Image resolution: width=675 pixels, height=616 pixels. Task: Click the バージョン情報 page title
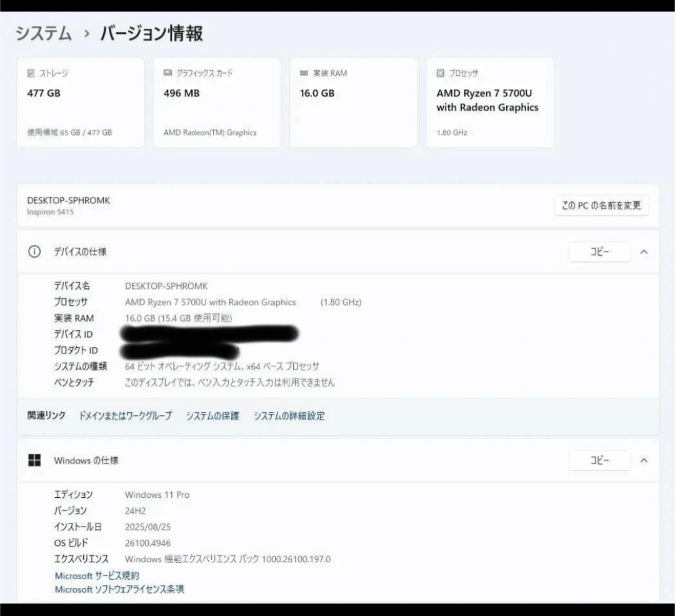(151, 34)
